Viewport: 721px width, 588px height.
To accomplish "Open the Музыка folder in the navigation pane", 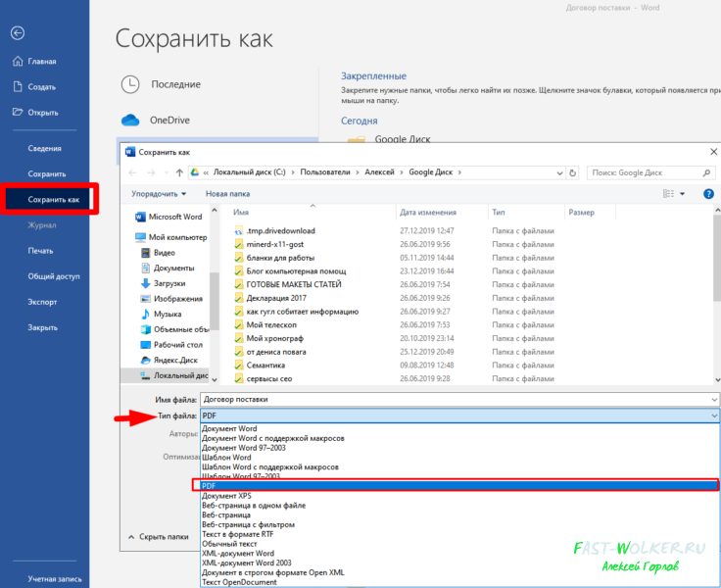I will coord(168,314).
